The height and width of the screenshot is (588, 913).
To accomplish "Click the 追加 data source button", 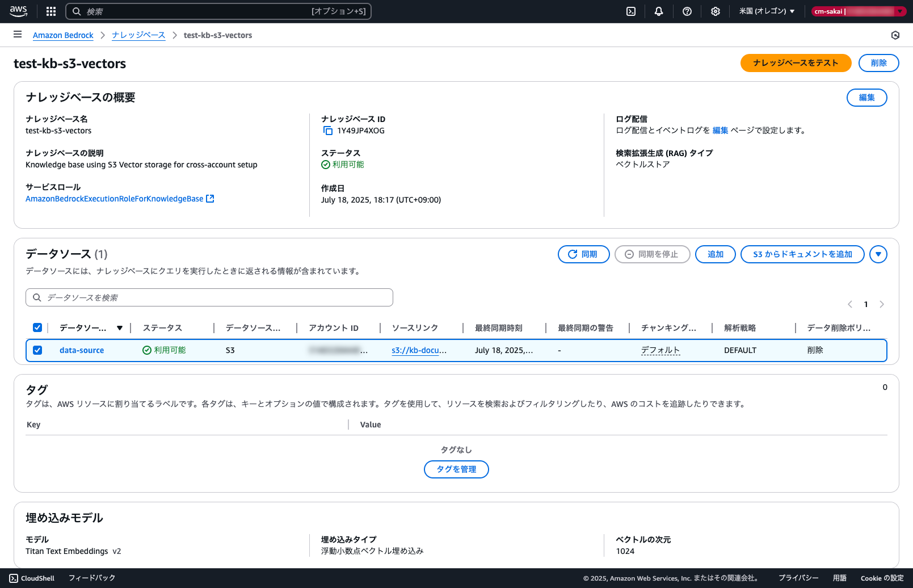I will 715,254.
